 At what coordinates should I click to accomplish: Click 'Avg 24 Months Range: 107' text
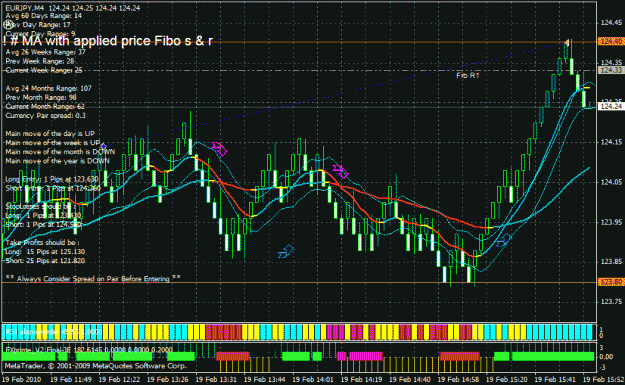[48, 88]
